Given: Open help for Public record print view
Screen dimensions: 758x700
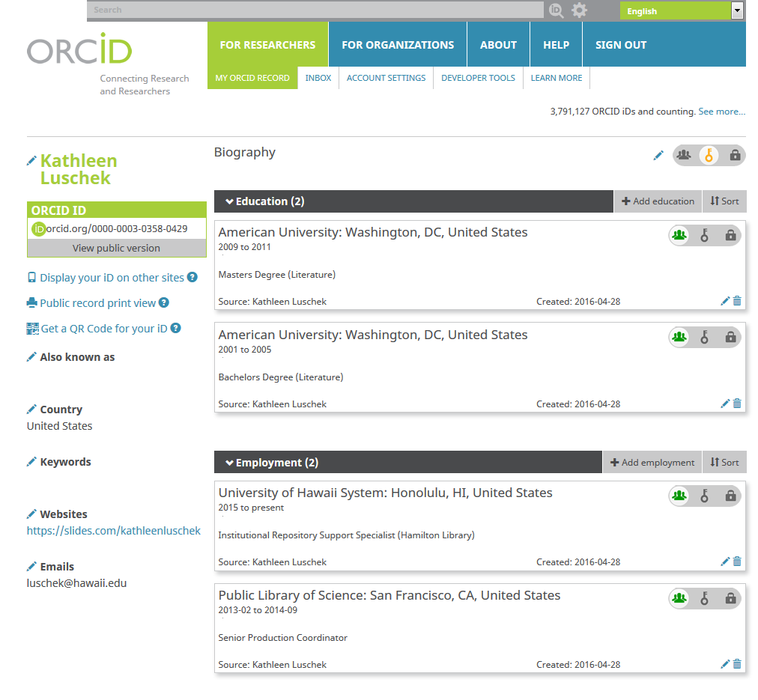Looking at the screenshot, I should [x=164, y=303].
